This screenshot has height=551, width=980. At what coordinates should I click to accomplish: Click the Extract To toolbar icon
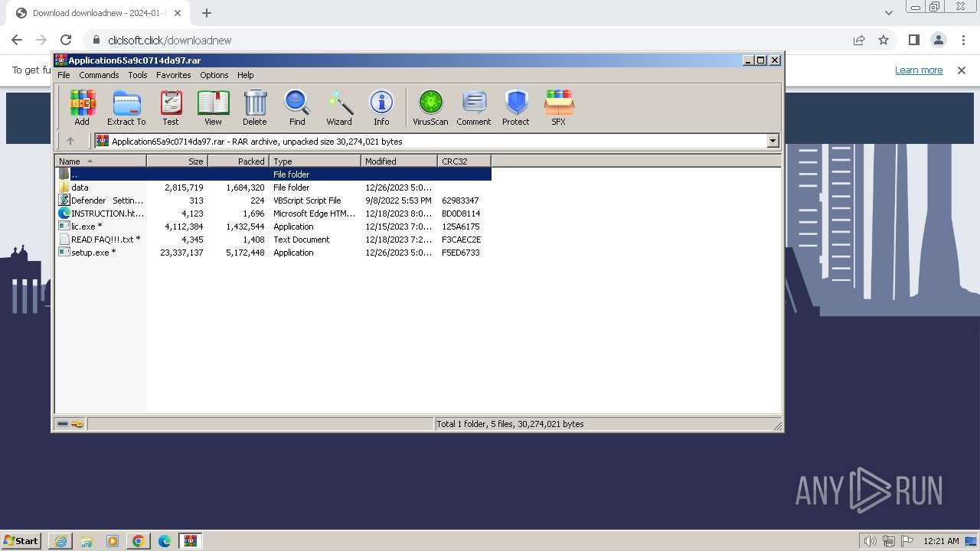coord(126,107)
